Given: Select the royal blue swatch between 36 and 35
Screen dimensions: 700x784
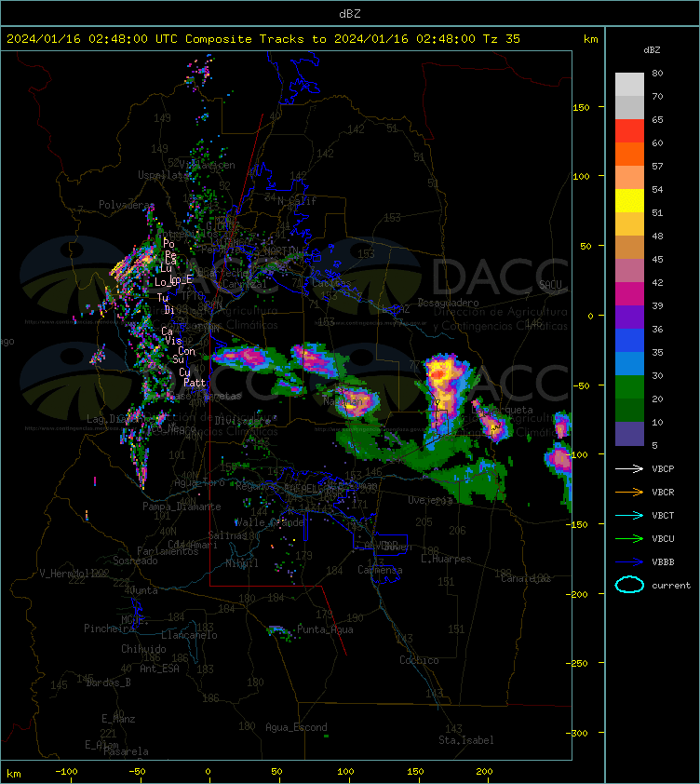Looking at the screenshot, I should click(629, 341).
